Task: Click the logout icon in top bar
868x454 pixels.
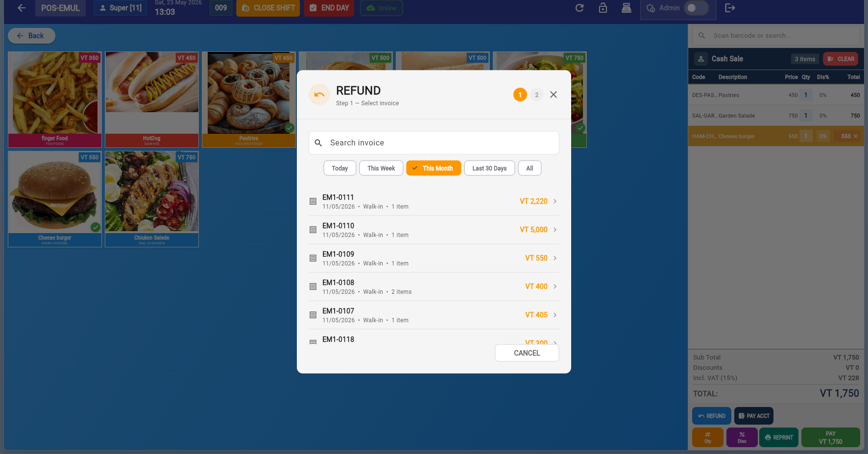Action: click(730, 8)
